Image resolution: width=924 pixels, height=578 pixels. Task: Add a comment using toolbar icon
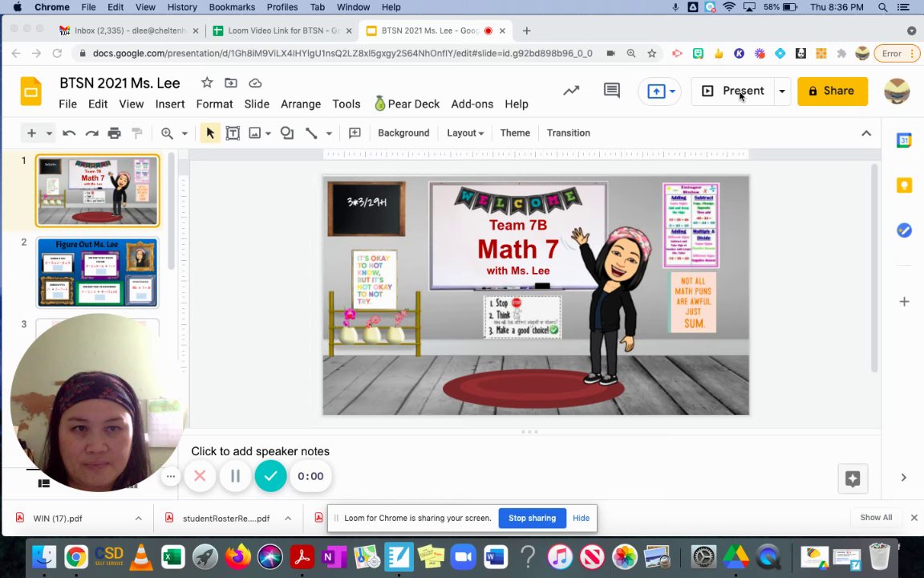[x=355, y=133]
